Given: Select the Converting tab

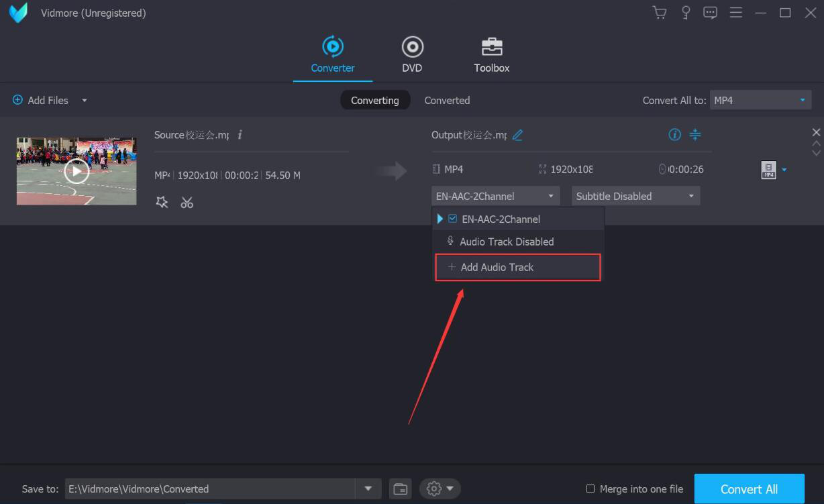Looking at the screenshot, I should [375, 100].
